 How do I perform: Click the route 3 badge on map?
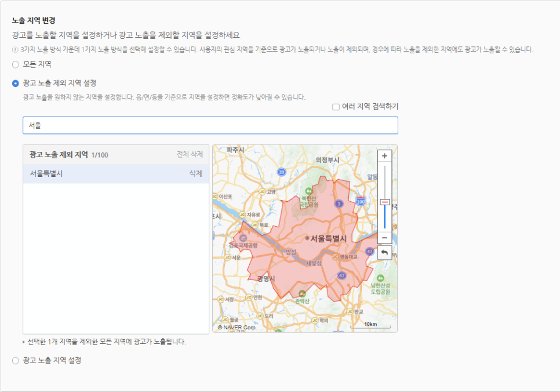339,204
